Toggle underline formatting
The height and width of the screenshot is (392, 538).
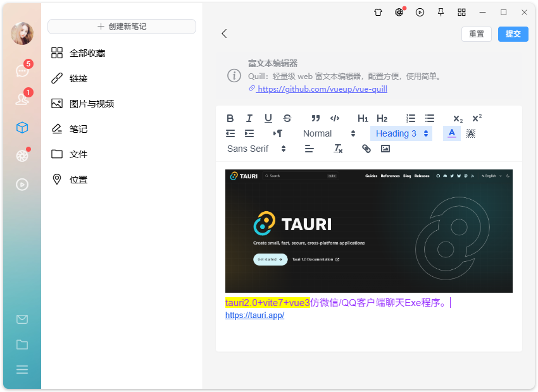click(268, 118)
